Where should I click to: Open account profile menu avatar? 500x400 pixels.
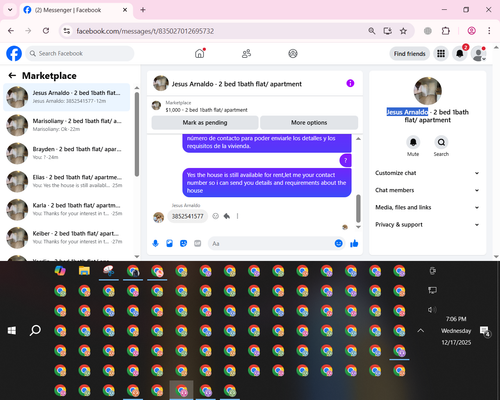click(478, 54)
